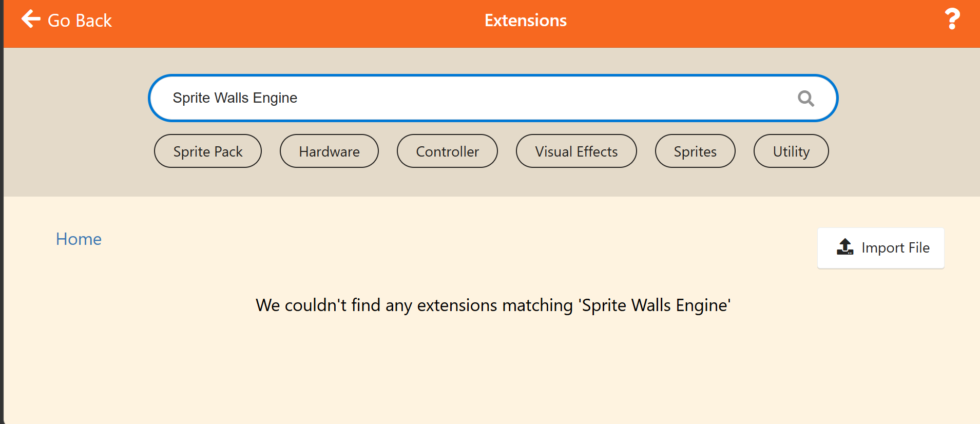Filter extensions by Visual Effects

click(576, 151)
